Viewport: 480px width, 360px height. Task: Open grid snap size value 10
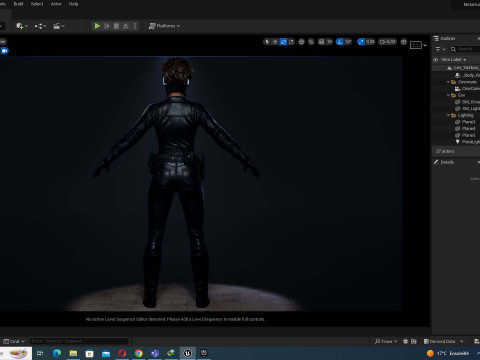point(329,42)
